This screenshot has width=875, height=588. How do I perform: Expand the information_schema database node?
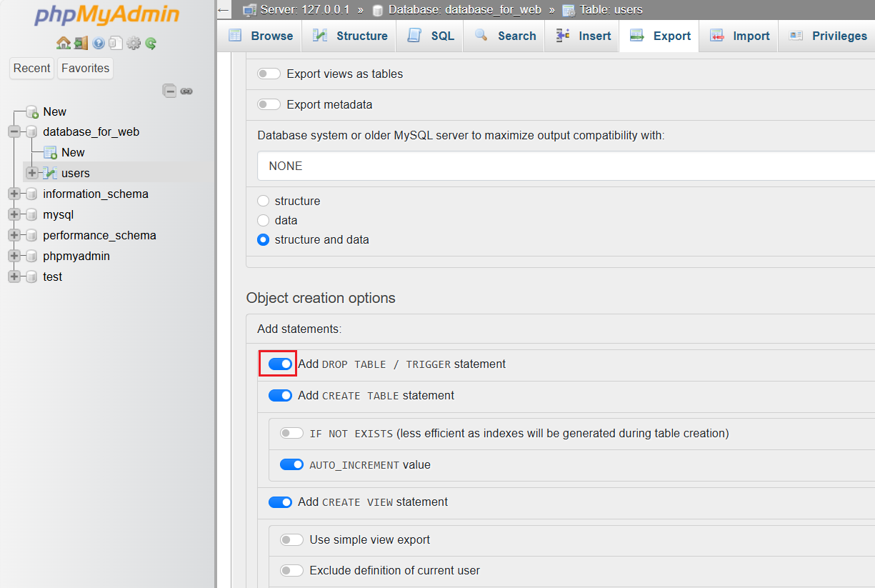point(14,194)
